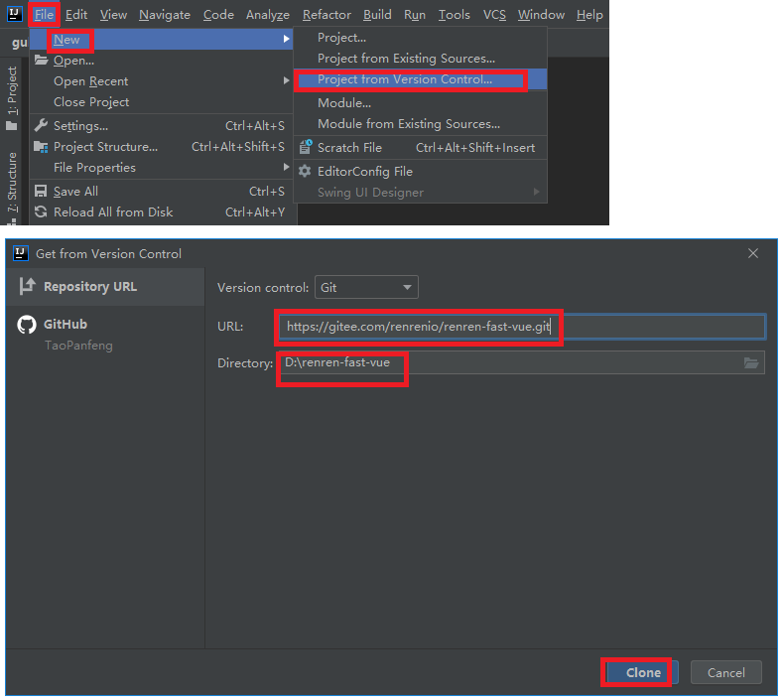The image size is (783, 700).
Task: Select the Open Recent entry
Action: [x=162, y=81]
